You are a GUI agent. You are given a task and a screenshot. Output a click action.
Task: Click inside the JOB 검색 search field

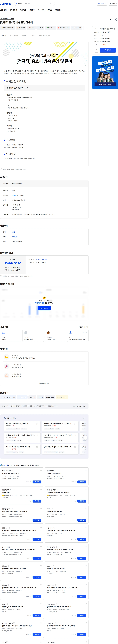[x=37, y=4]
